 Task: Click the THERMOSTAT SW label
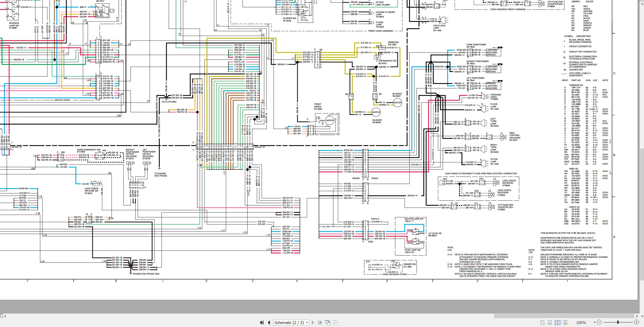pos(387,61)
